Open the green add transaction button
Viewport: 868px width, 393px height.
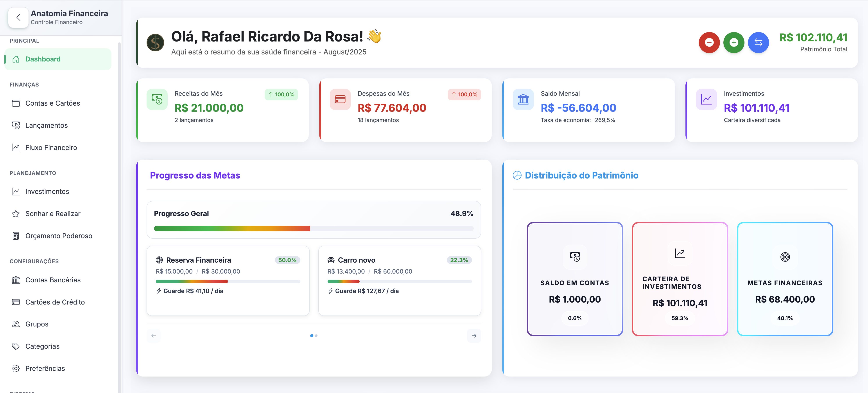[x=734, y=42]
